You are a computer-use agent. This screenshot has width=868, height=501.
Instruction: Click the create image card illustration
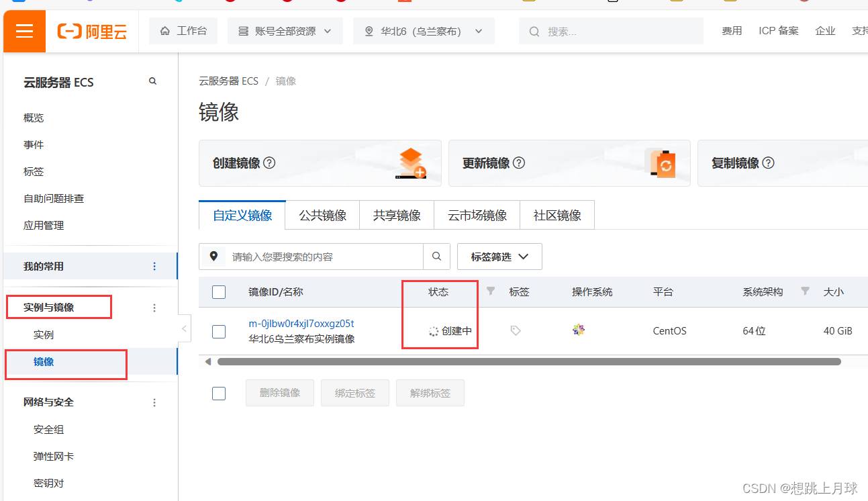(410, 163)
